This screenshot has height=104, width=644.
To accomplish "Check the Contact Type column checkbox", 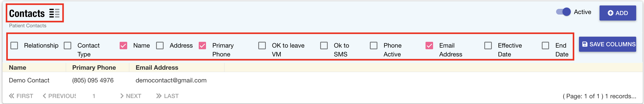I will click(x=68, y=46).
